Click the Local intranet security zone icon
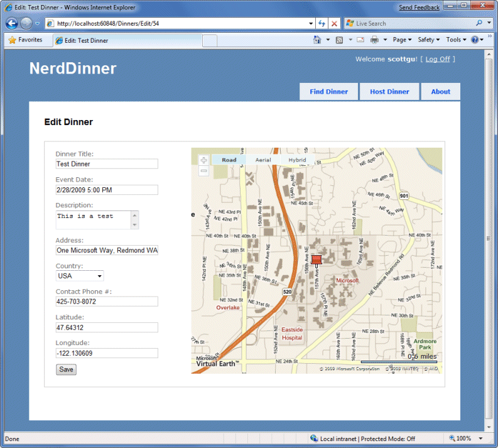This screenshot has width=498, height=448. (x=314, y=439)
